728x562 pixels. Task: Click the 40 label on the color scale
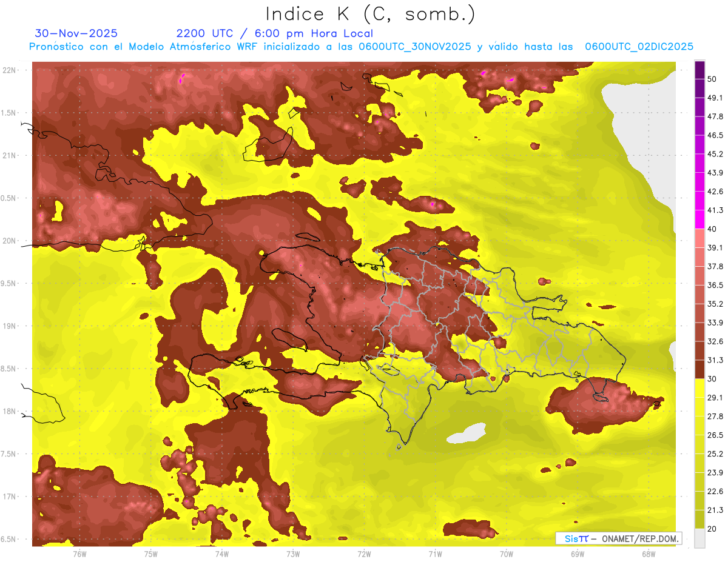pyautogui.click(x=712, y=229)
